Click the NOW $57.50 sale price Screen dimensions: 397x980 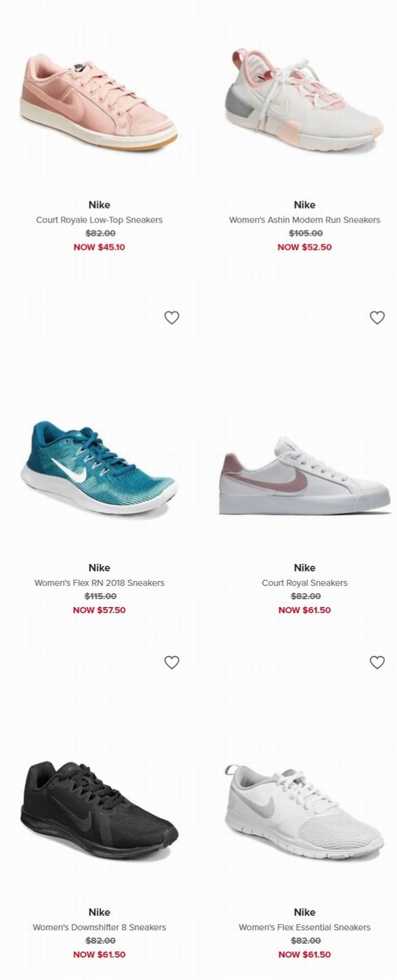(99, 610)
